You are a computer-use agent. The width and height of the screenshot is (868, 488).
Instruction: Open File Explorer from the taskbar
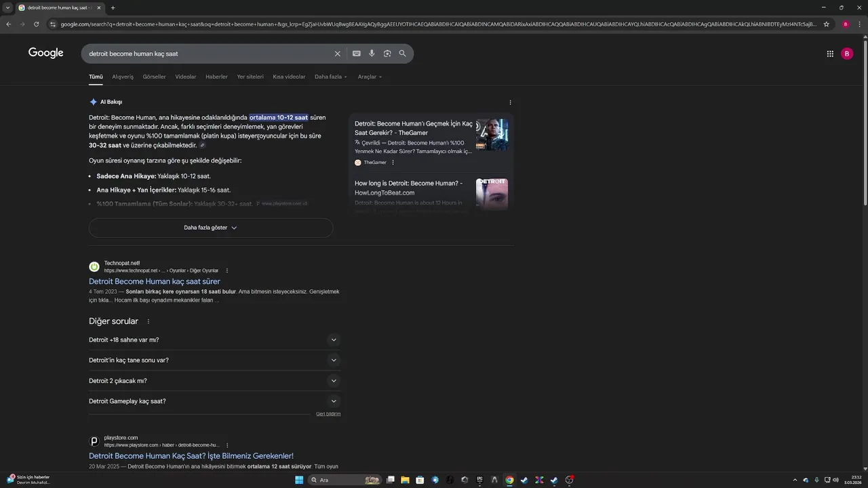(x=405, y=480)
